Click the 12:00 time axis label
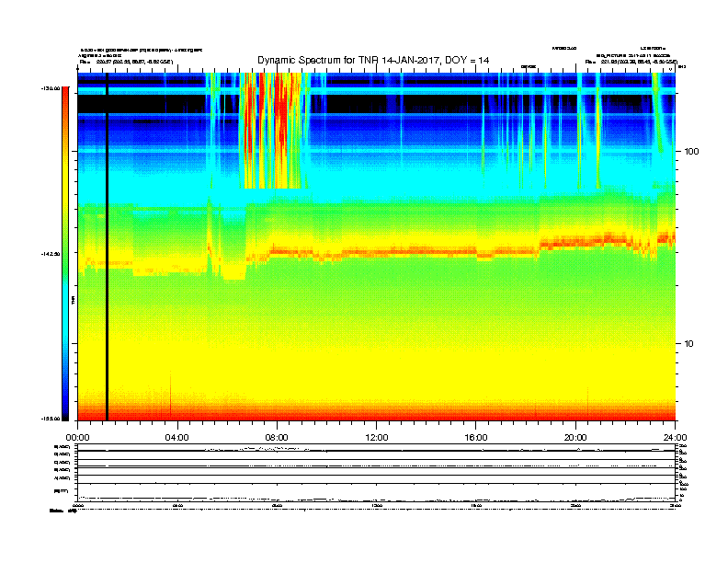 click(377, 438)
